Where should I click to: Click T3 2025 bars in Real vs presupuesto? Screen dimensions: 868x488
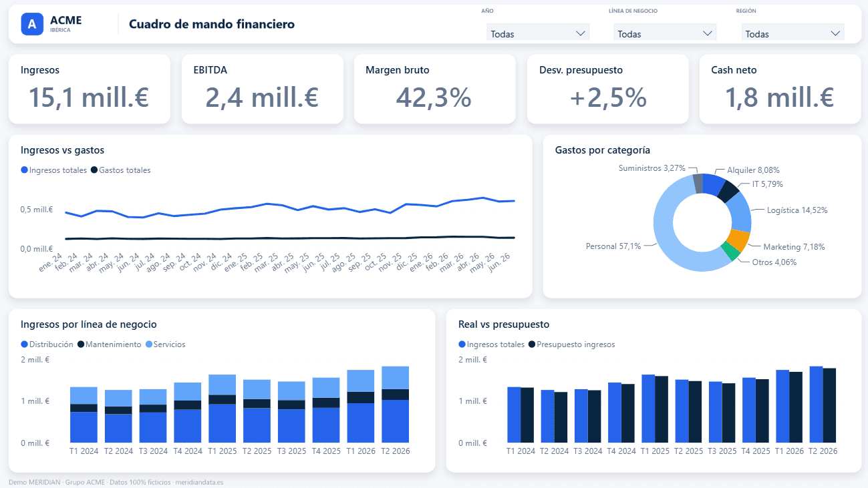[722, 412]
